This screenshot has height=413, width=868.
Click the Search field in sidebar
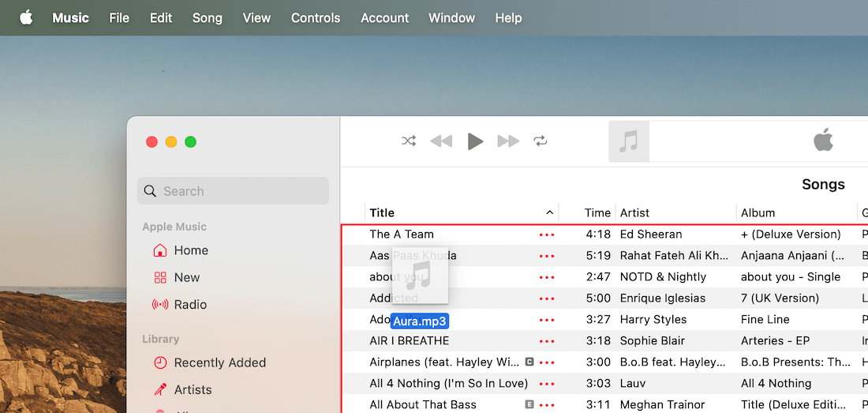tap(234, 191)
